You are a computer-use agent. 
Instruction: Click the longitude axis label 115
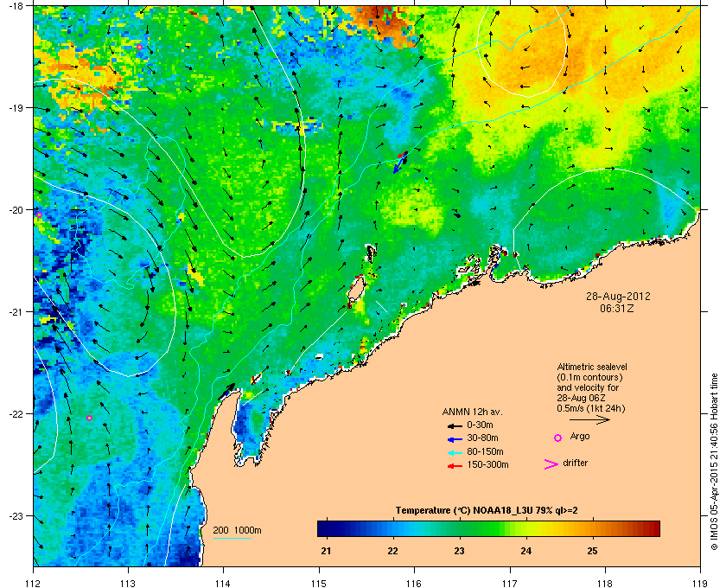point(319,583)
